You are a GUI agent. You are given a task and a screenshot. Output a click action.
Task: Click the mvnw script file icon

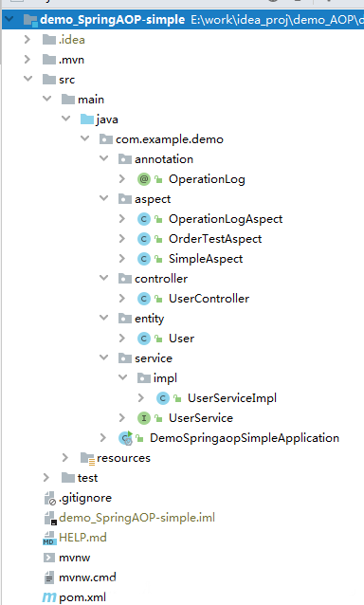(x=49, y=558)
